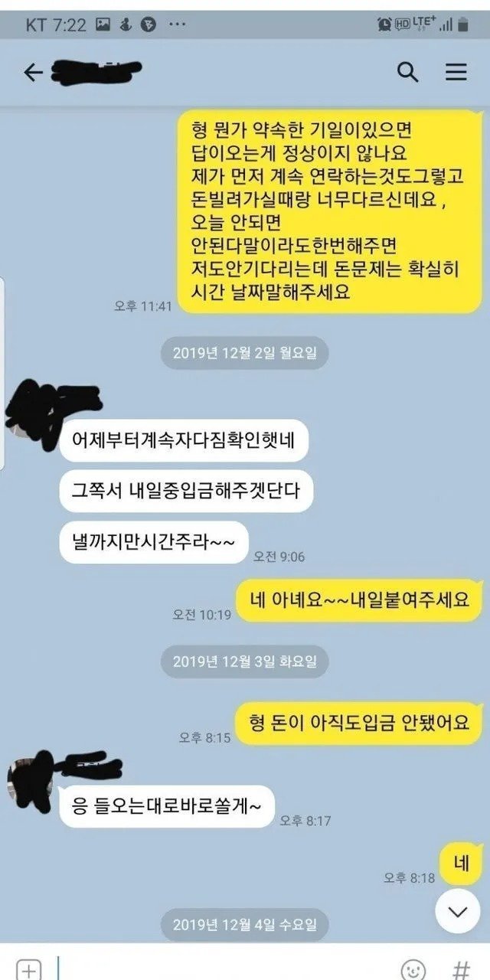Tap the battery icon in status bar
The width and height of the screenshot is (490, 980).
pyautogui.click(x=463, y=24)
